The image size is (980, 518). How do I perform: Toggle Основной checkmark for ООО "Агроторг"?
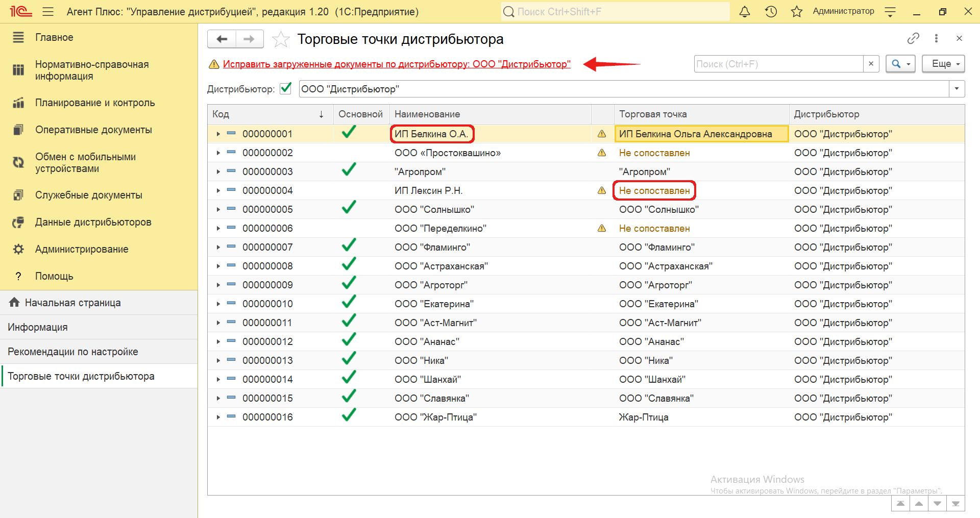pos(349,284)
